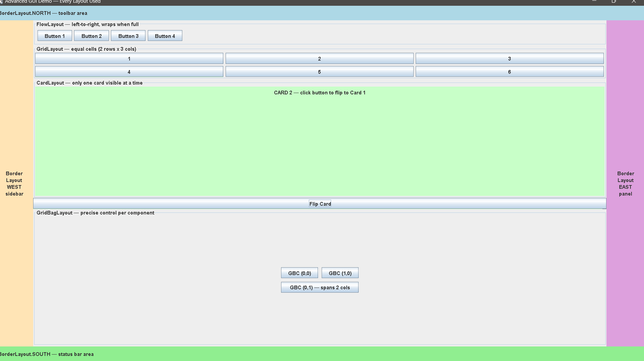Click Button 2 in the FlowLayout panel

91,36
